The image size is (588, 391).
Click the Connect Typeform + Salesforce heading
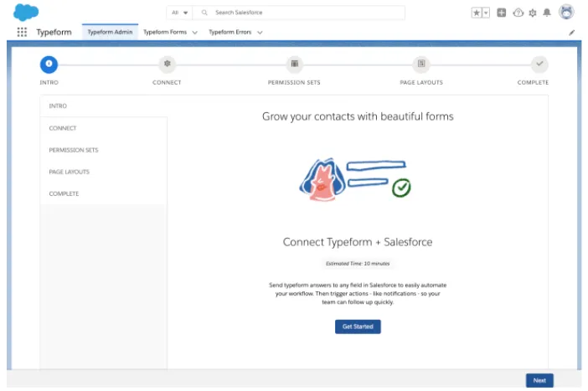point(358,242)
